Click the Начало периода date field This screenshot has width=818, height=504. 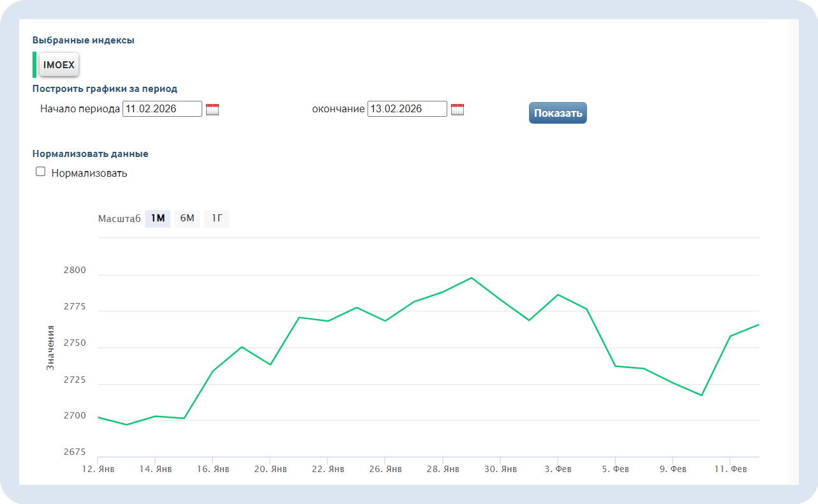click(x=162, y=109)
